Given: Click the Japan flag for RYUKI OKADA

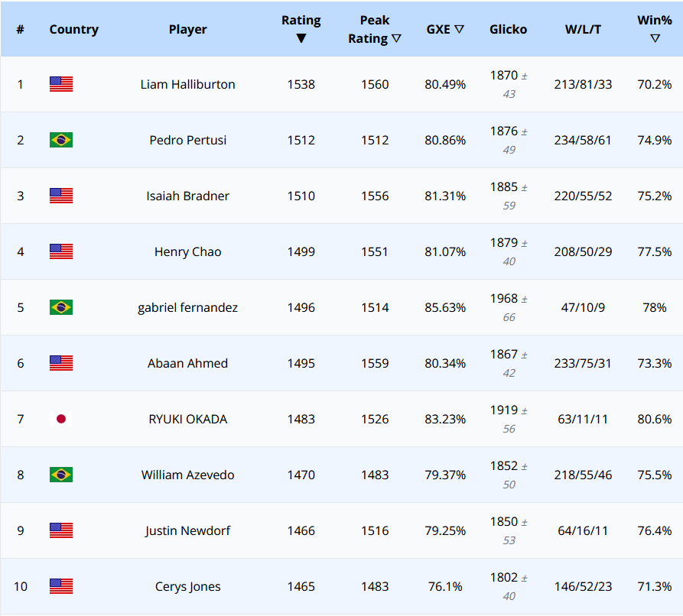Looking at the screenshot, I should click(x=61, y=419).
